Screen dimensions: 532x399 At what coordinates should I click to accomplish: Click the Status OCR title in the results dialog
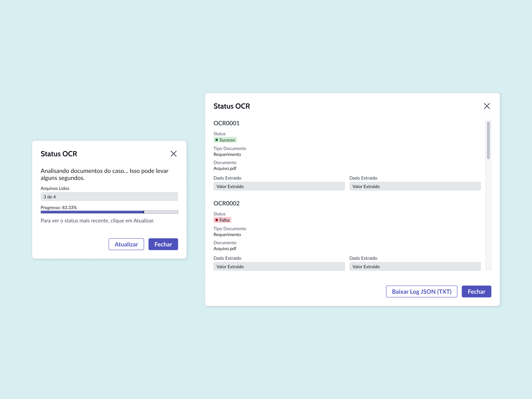tap(232, 106)
